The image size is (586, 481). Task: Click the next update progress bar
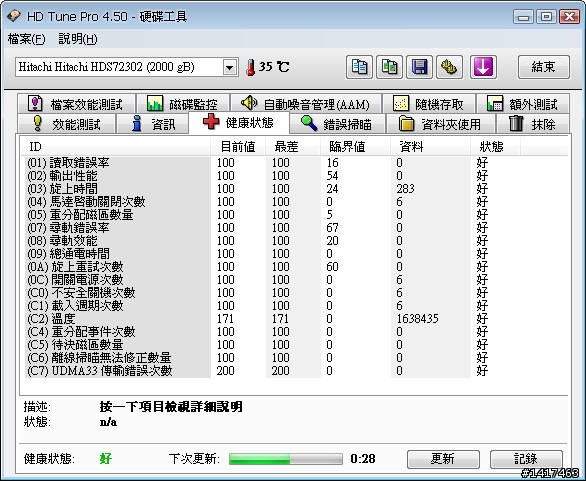tap(286, 459)
